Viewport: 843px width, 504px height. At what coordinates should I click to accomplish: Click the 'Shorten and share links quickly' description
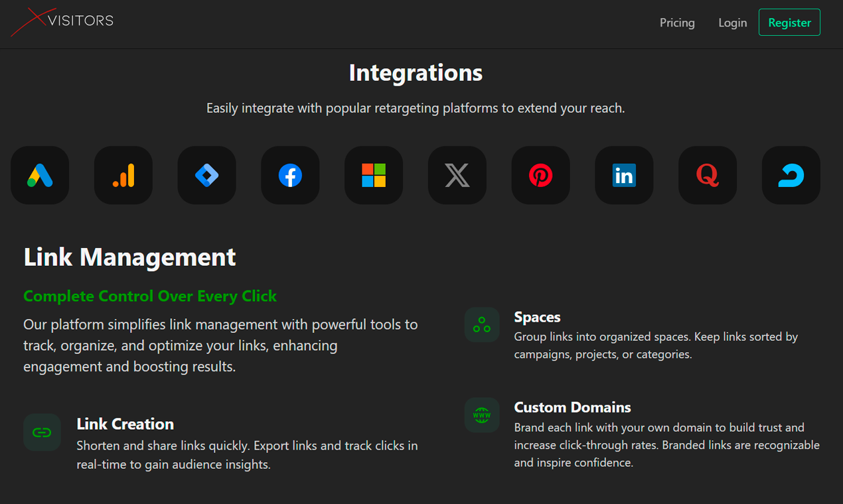(247, 455)
